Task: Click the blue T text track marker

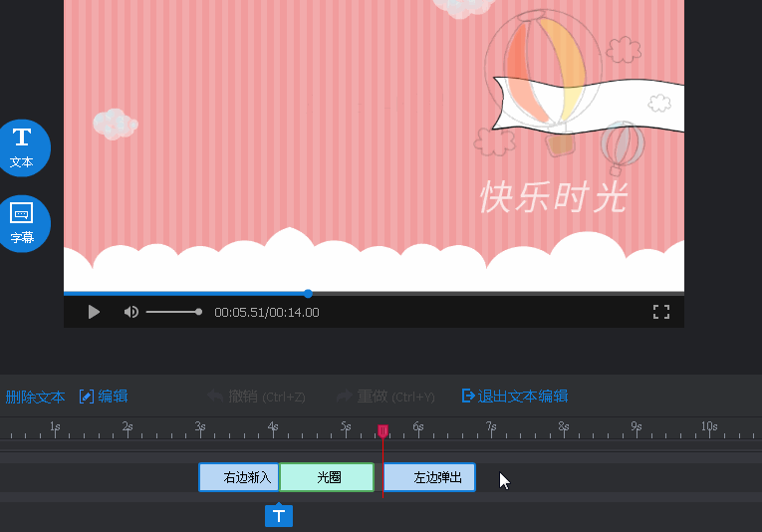Action: (279, 515)
